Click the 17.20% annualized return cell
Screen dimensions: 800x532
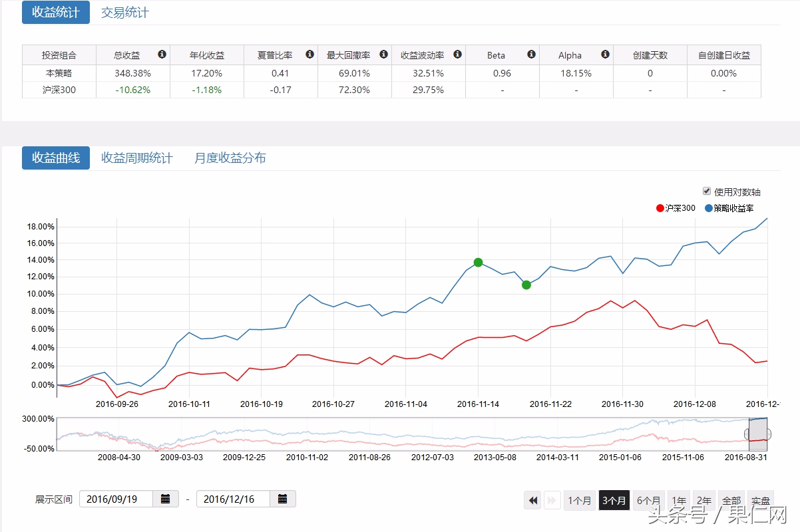coord(206,73)
